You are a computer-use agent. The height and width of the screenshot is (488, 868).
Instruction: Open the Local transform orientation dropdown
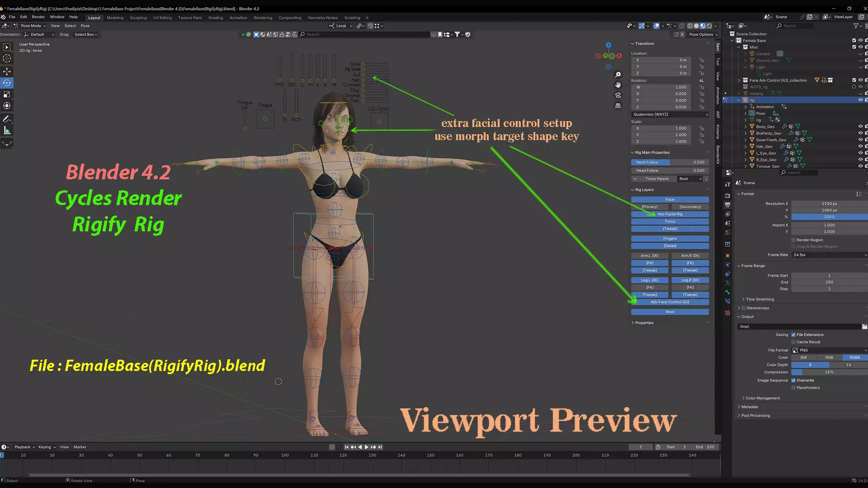[341, 26]
